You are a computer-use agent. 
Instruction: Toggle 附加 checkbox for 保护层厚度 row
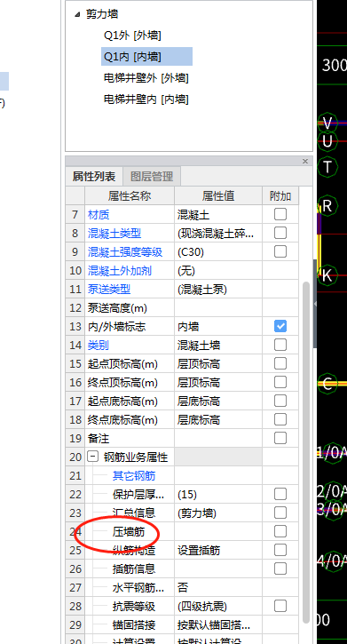tap(280, 494)
